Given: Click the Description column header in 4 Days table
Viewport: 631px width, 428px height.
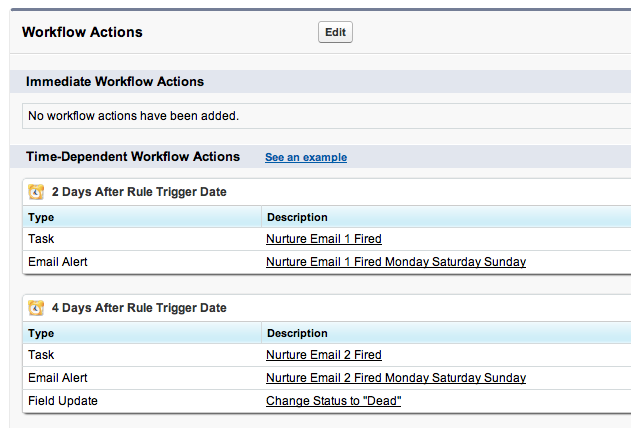Looking at the screenshot, I should pyautogui.click(x=297, y=333).
